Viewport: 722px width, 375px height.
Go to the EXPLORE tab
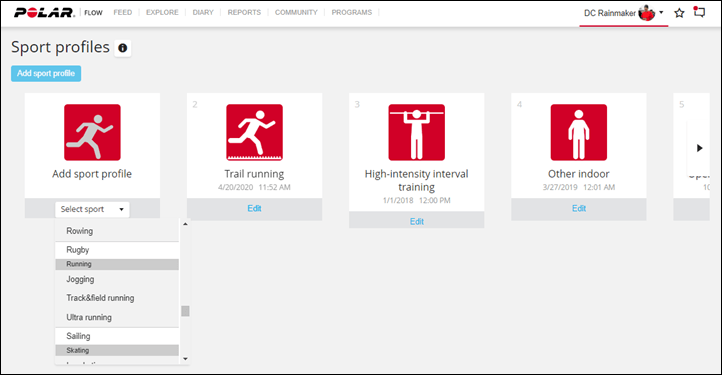tap(162, 12)
